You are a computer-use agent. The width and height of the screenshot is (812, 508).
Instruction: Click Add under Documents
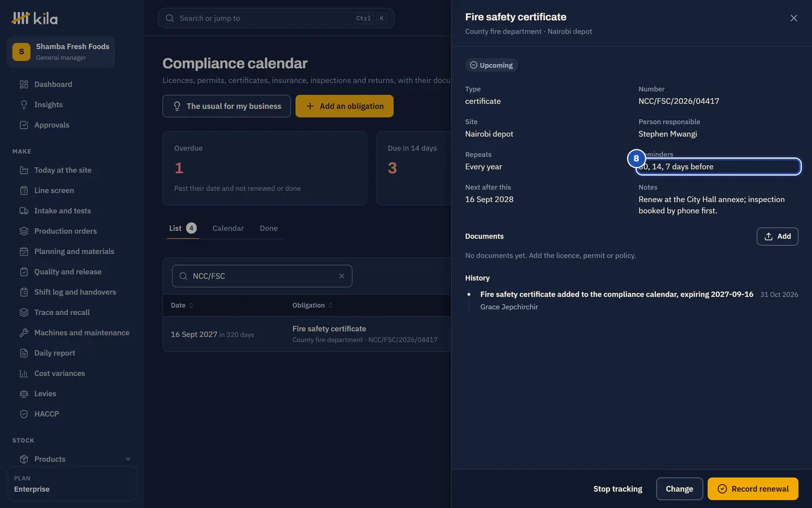778,237
